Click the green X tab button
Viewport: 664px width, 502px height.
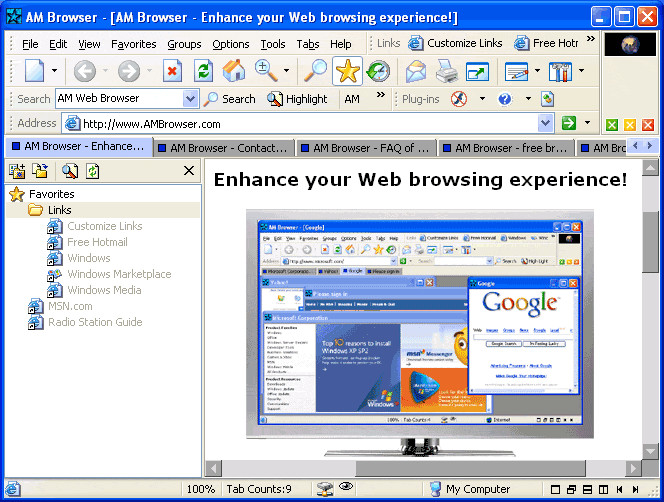[611, 125]
